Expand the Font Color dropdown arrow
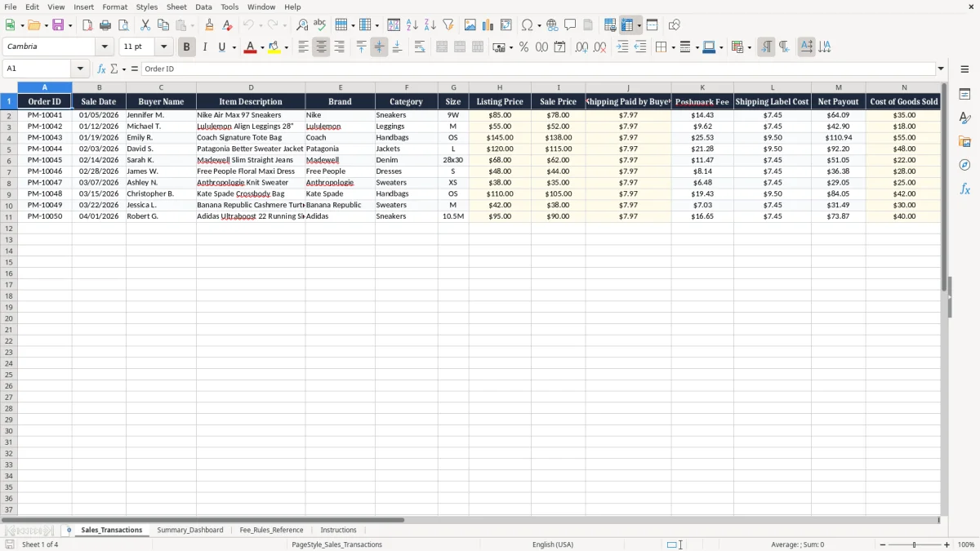 coord(262,47)
